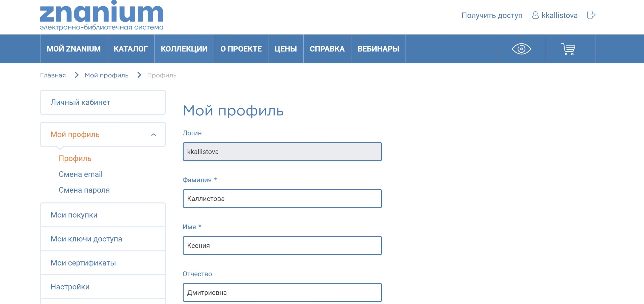The image size is (644, 304).
Task: Go to Главная in breadcrumbs
Action: (53, 75)
